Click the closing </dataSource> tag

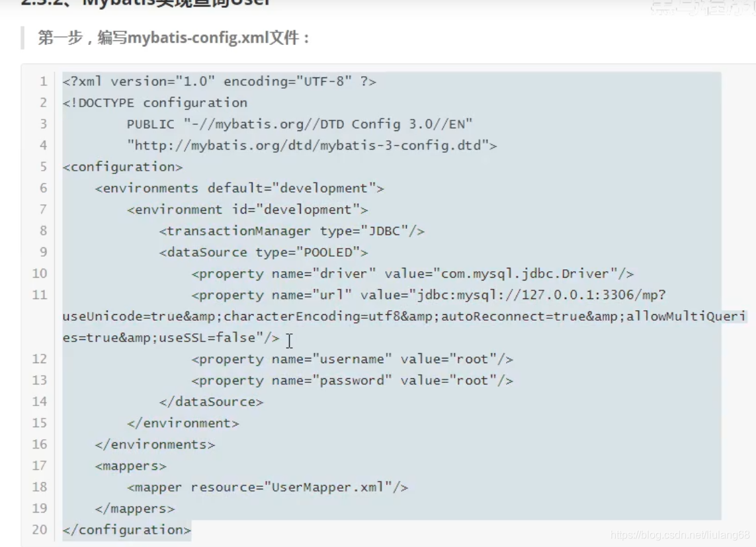211,401
